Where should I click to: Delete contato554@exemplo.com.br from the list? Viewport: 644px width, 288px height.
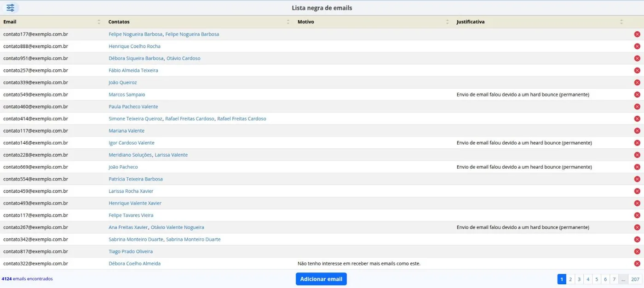point(637,179)
